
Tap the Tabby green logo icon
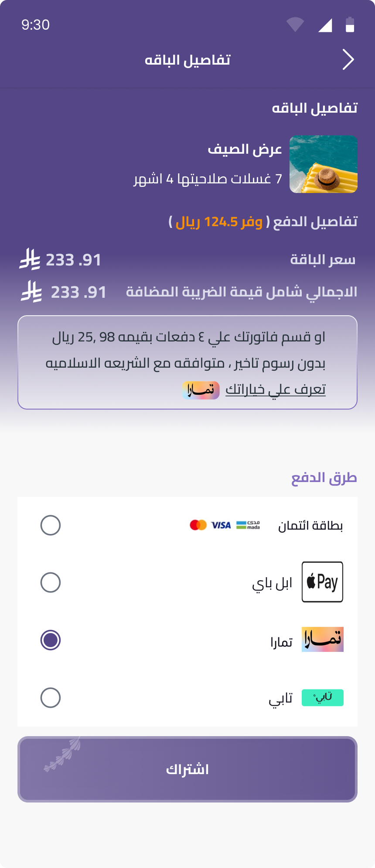(x=322, y=697)
